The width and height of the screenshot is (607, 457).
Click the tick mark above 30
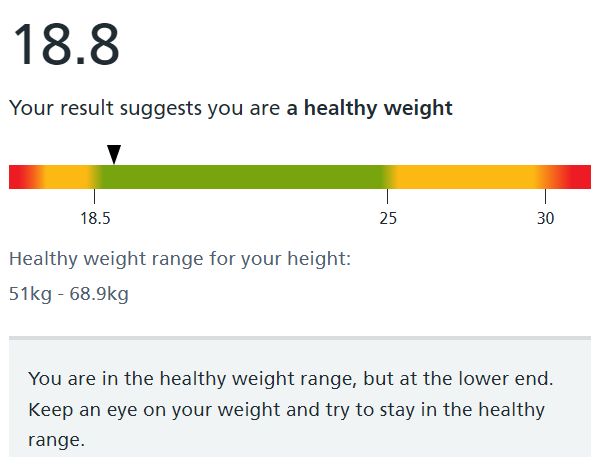tap(545, 196)
